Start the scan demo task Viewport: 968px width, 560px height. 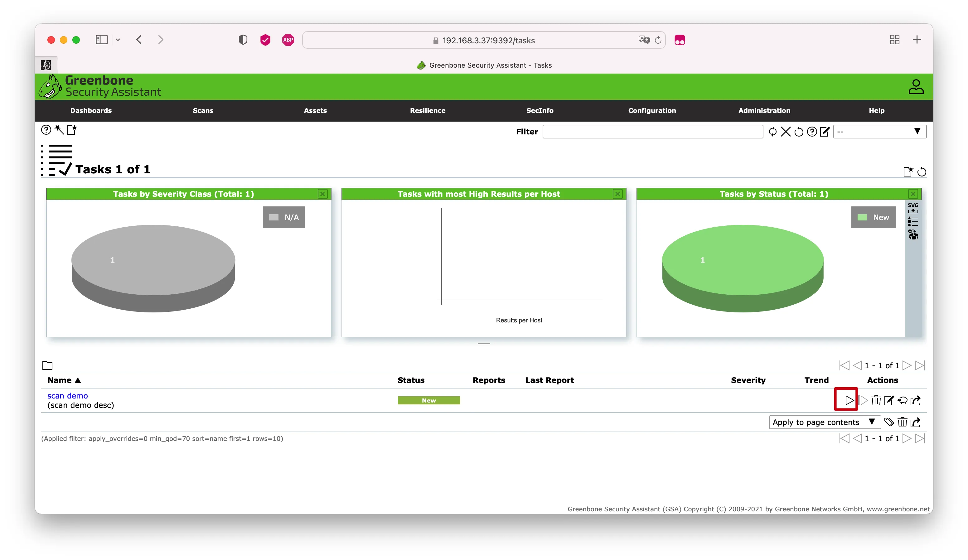[849, 400]
